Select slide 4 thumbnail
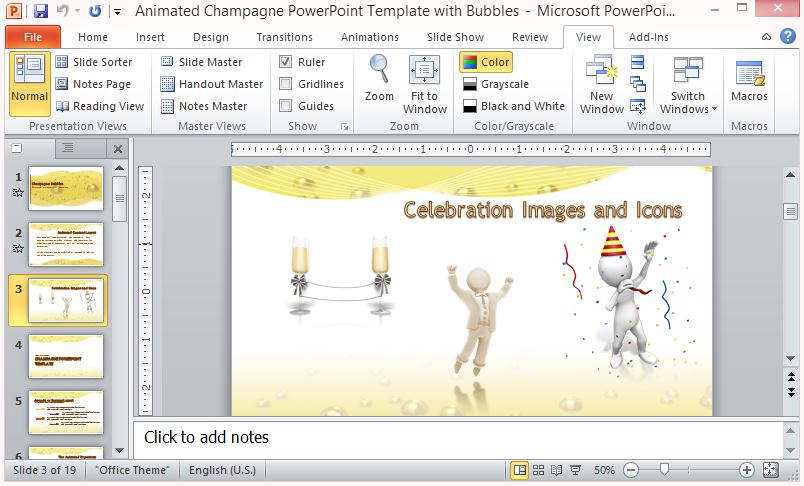Screen dimensions: 804x486 click(x=66, y=356)
